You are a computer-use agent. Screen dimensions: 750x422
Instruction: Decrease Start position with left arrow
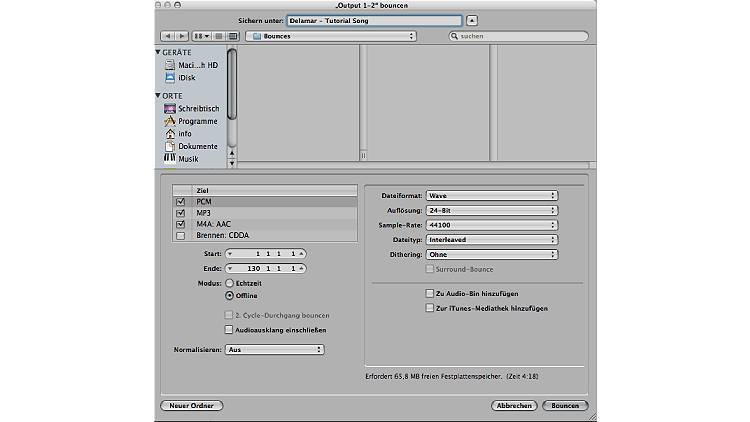[x=230, y=254]
